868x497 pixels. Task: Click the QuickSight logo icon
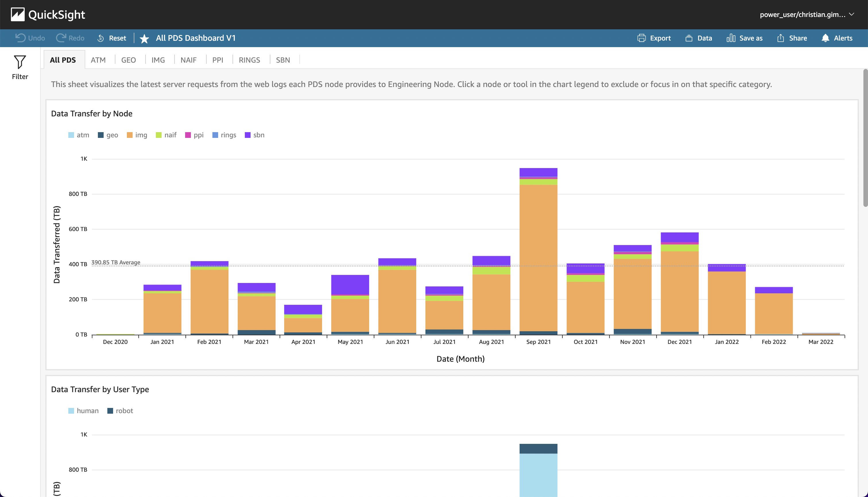pos(18,14)
